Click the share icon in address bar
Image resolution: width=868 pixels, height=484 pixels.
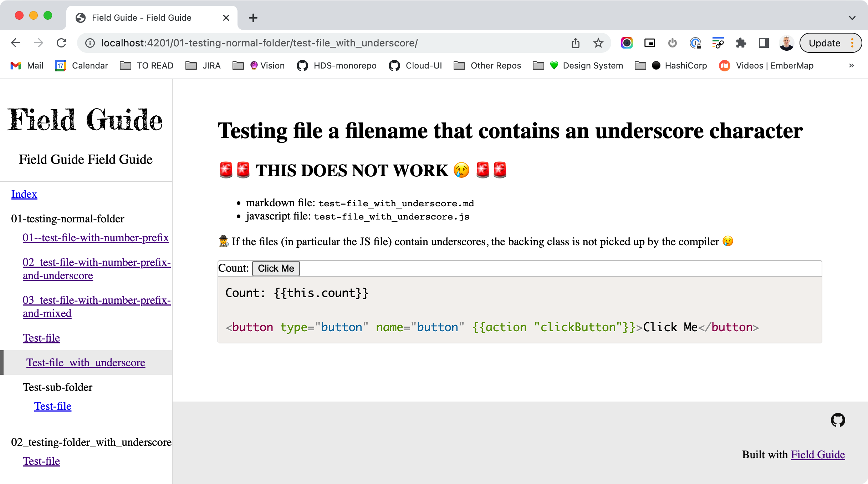tap(575, 43)
